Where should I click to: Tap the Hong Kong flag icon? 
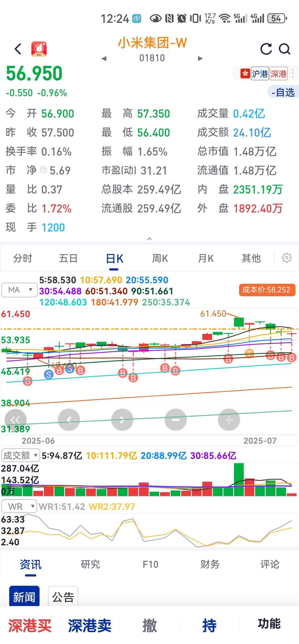click(245, 73)
